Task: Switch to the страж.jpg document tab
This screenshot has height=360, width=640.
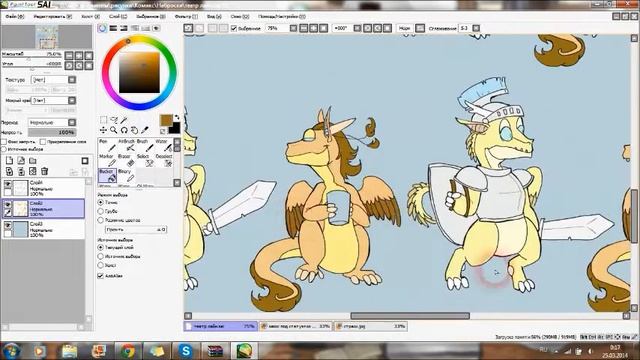Action: [371, 326]
